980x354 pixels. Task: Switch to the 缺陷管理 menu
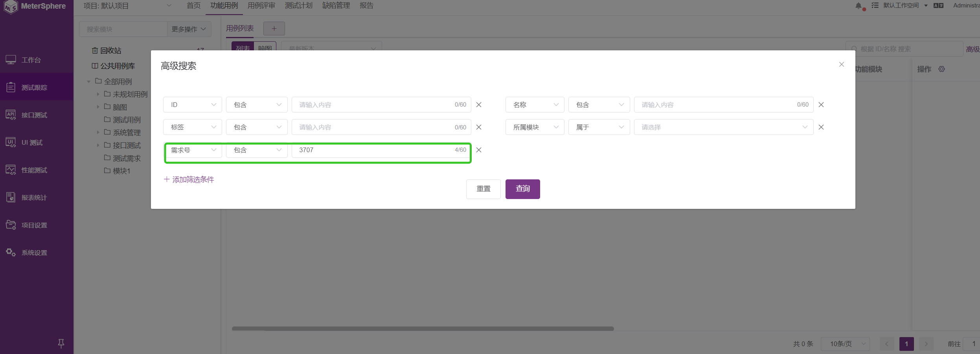point(335,6)
